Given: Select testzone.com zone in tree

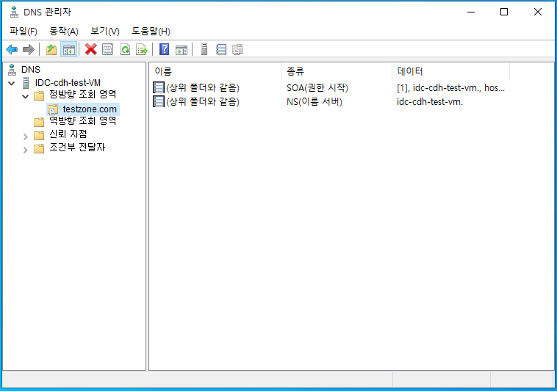Looking at the screenshot, I should 90,109.
